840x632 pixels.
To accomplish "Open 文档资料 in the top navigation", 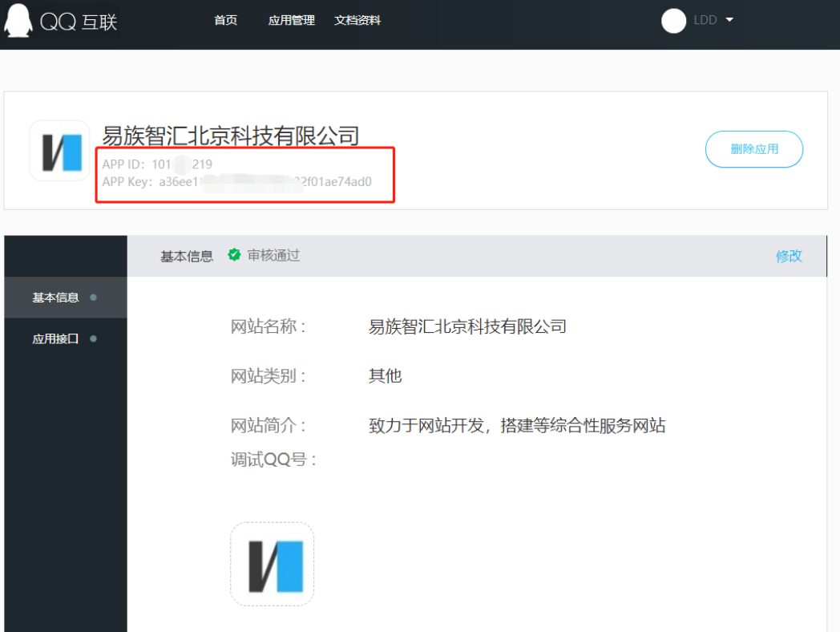I will coord(357,21).
